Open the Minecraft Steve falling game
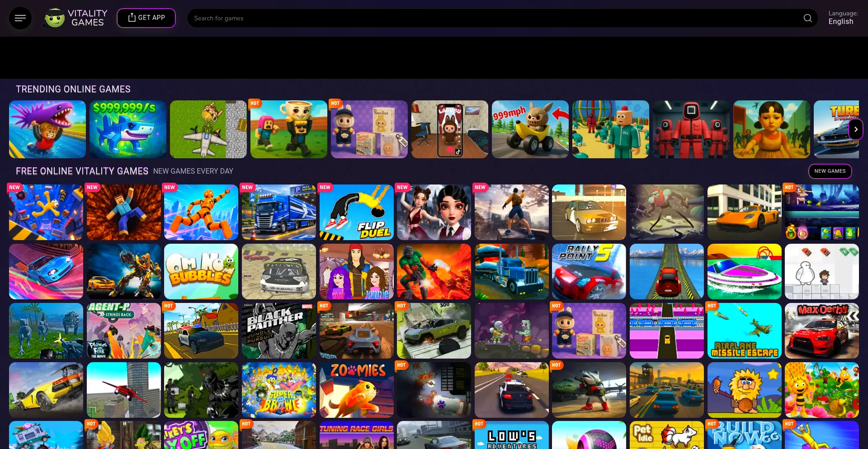The width and height of the screenshot is (868, 449). point(124,212)
